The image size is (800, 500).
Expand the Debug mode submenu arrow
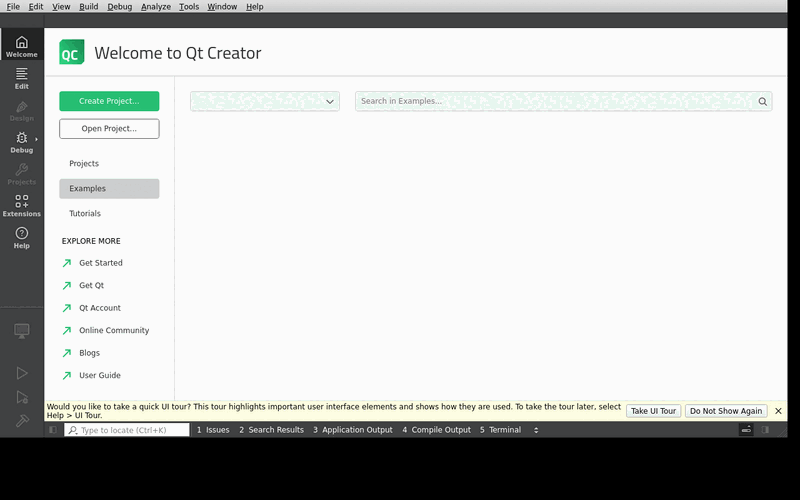click(36, 139)
